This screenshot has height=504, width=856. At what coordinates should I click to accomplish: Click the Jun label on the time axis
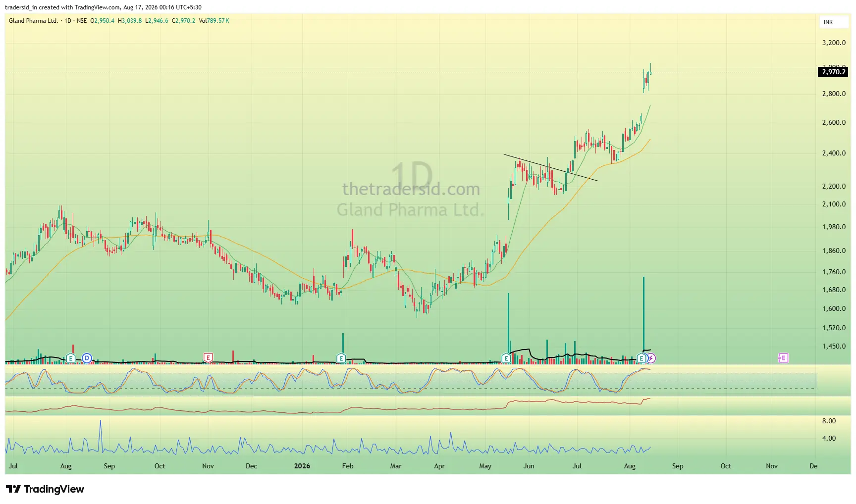[529, 466]
